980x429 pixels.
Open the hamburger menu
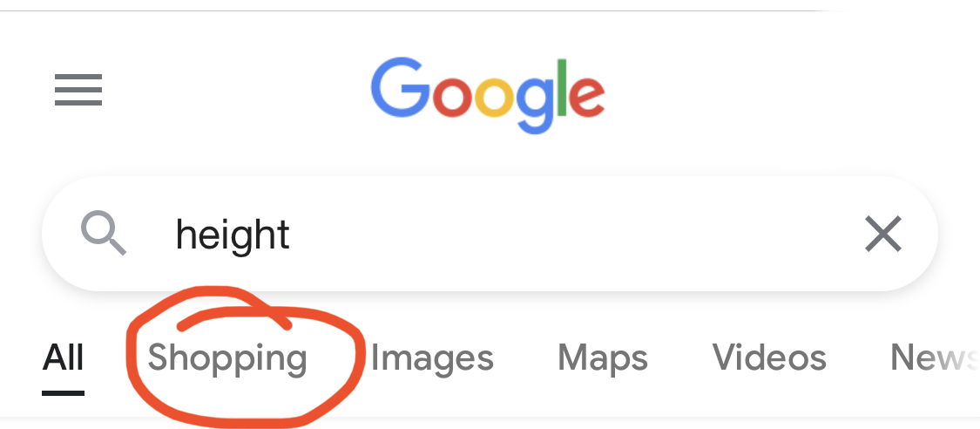point(78,90)
